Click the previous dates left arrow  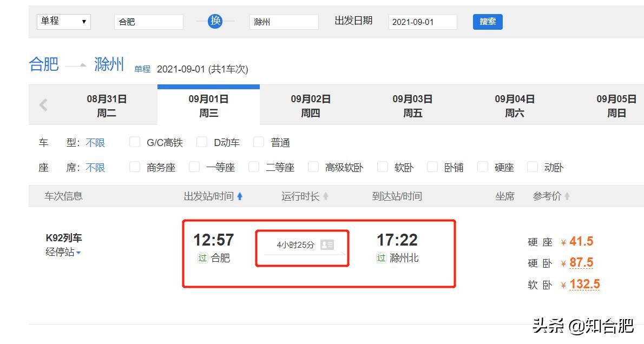[x=43, y=105]
